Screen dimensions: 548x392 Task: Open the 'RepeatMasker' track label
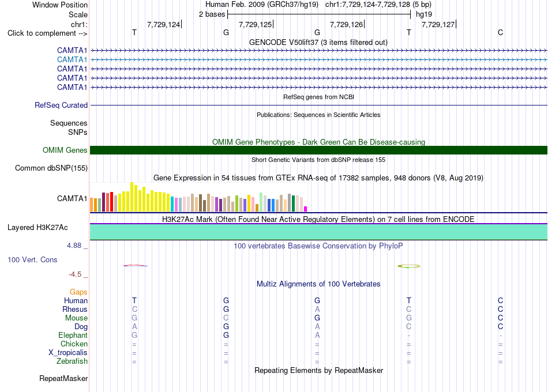[x=63, y=378]
